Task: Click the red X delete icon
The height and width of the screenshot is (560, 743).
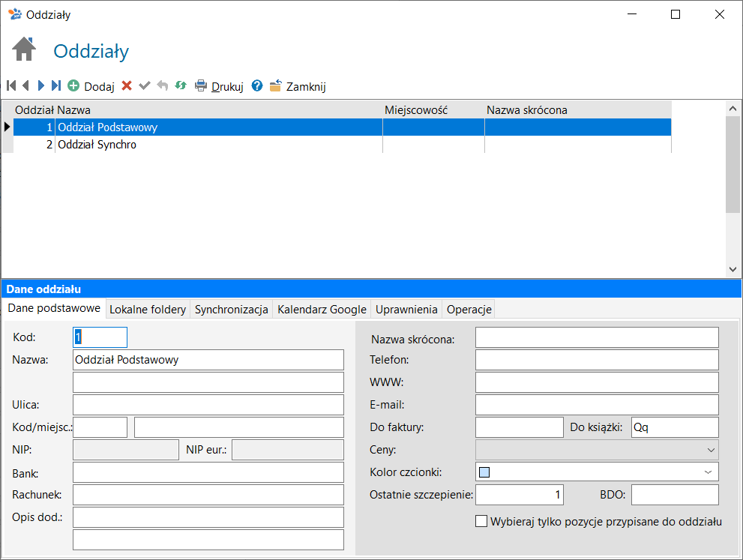Action: click(127, 85)
